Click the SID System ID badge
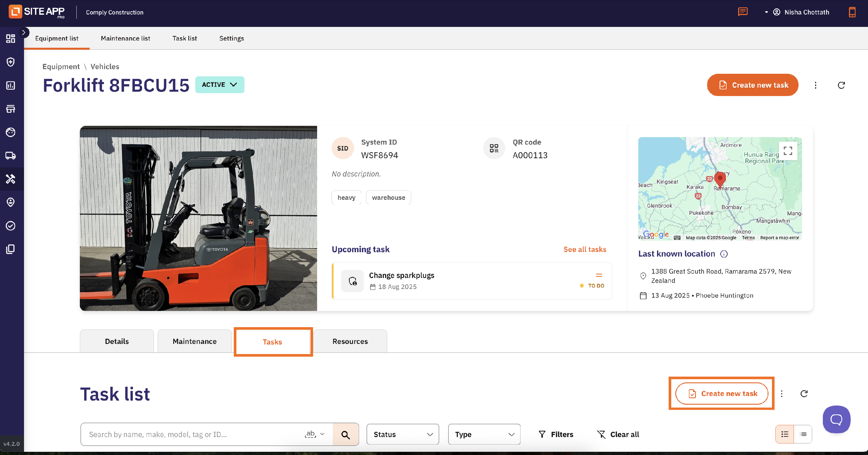868x455 pixels. tap(343, 148)
